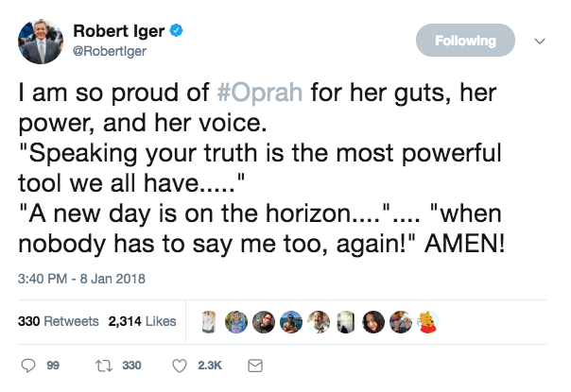The width and height of the screenshot is (571, 392).
Task: Click the first liker avatar in the row
Action: (208, 321)
